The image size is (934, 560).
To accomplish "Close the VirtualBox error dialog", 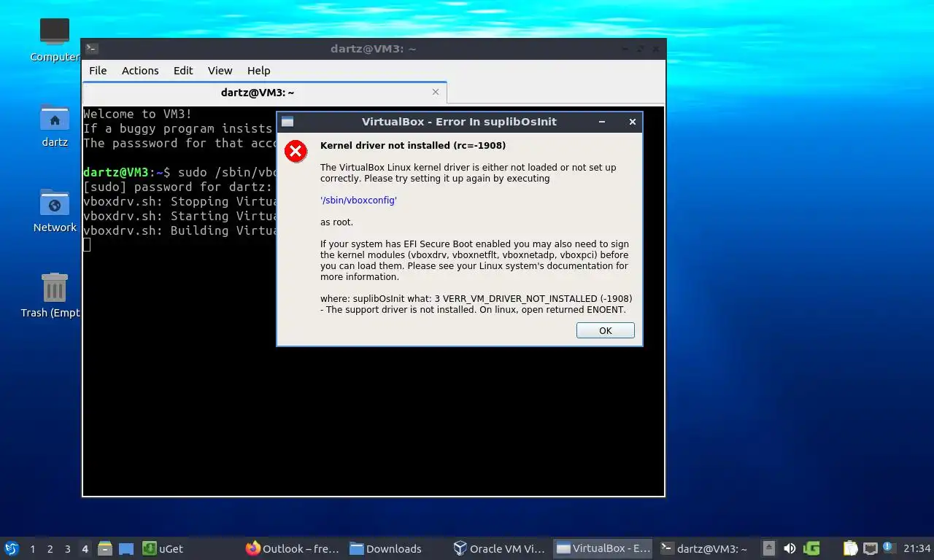I will click(633, 122).
